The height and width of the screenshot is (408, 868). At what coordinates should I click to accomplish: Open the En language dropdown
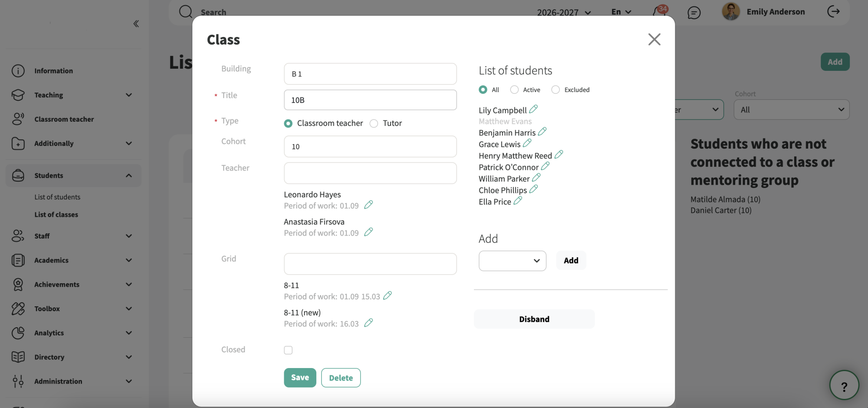[621, 12]
